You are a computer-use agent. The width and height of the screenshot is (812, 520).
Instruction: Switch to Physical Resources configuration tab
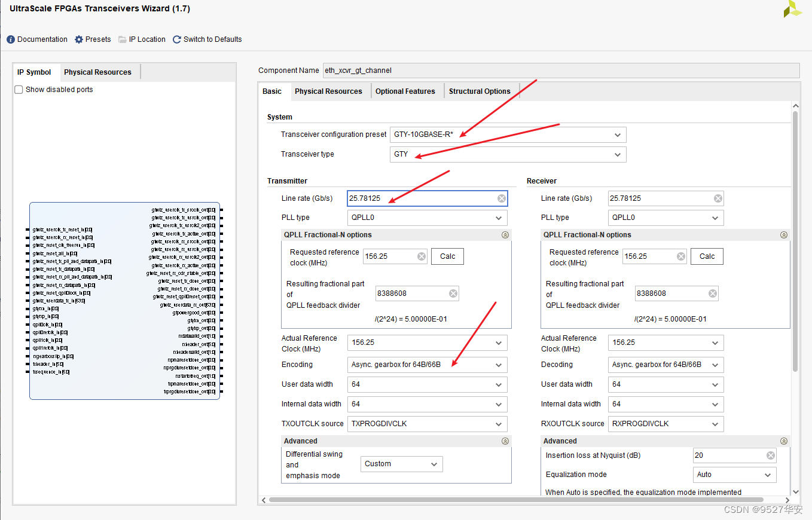(x=328, y=91)
